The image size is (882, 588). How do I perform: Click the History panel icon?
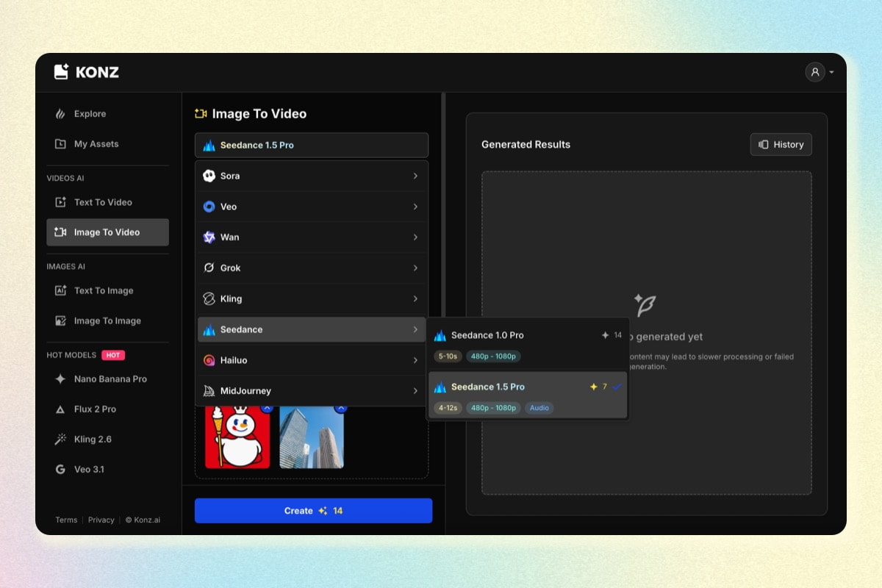(x=764, y=145)
